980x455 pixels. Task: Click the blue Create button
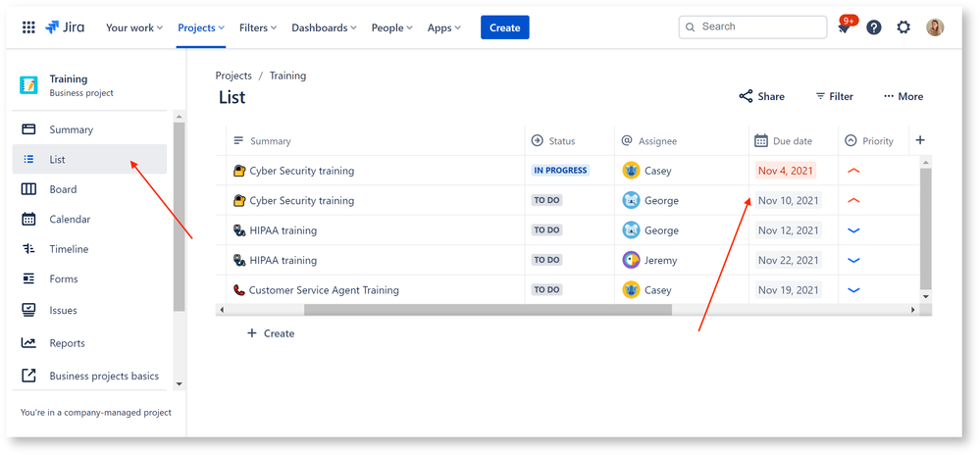(505, 27)
